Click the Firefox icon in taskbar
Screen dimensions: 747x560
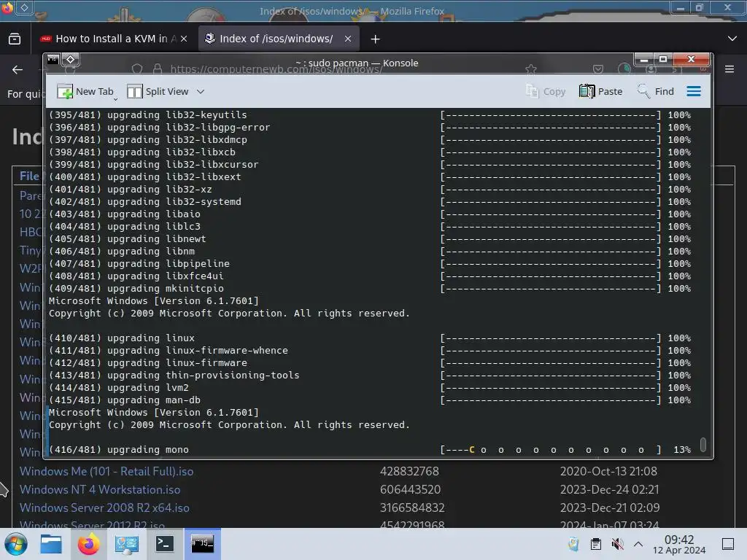coord(88,544)
